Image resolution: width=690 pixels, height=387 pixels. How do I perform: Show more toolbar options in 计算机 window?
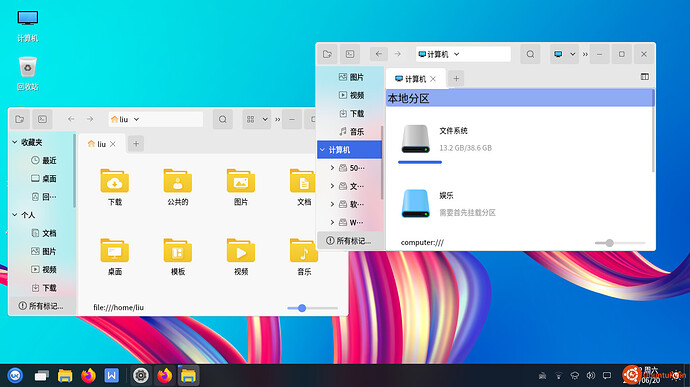click(x=585, y=54)
